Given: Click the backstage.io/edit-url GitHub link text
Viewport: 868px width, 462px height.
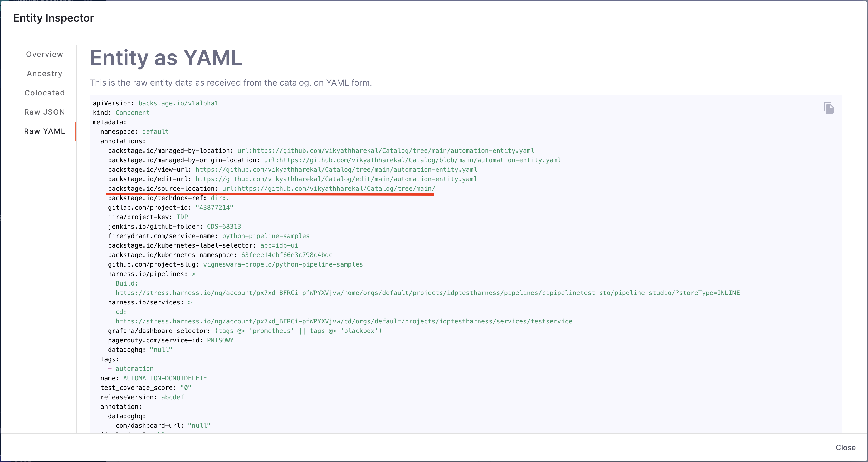Looking at the screenshot, I should pos(336,179).
